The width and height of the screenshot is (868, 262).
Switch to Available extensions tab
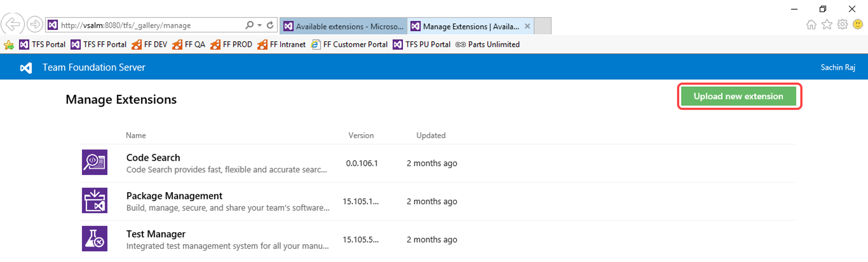pos(344,27)
